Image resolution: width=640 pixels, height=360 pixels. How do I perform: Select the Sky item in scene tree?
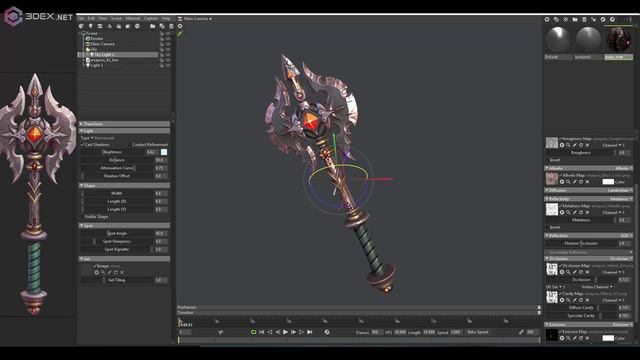pyautogui.click(x=94, y=49)
